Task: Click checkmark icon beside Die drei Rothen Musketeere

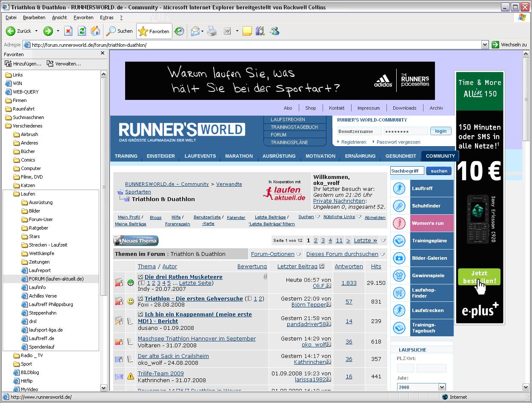Action: pyautogui.click(x=140, y=277)
